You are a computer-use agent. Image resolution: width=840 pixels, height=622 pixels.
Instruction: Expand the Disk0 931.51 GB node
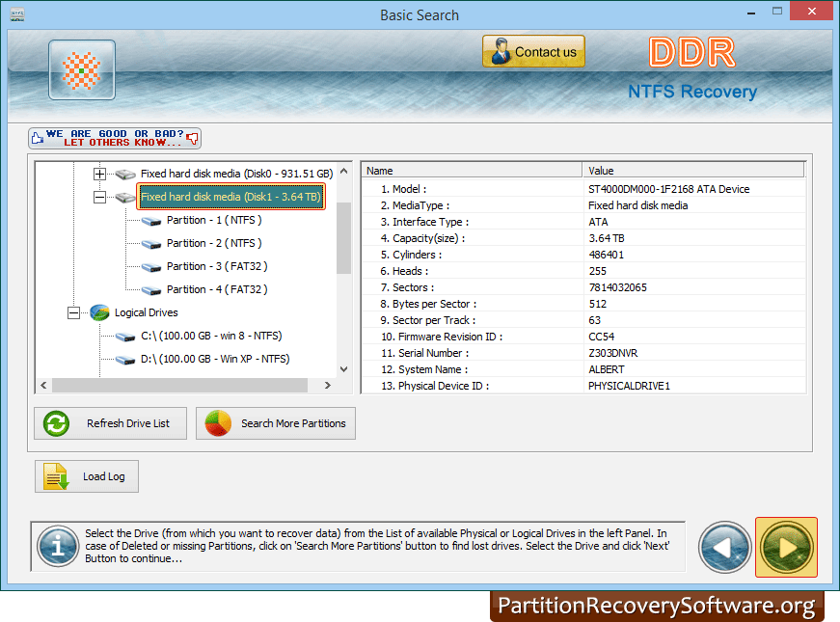[x=99, y=175]
